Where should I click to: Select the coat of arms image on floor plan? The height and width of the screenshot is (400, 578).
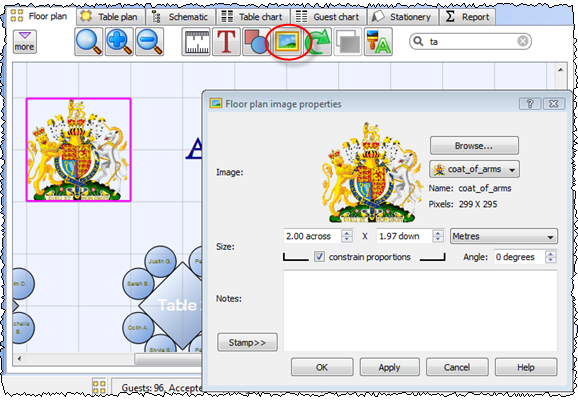coord(79,150)
